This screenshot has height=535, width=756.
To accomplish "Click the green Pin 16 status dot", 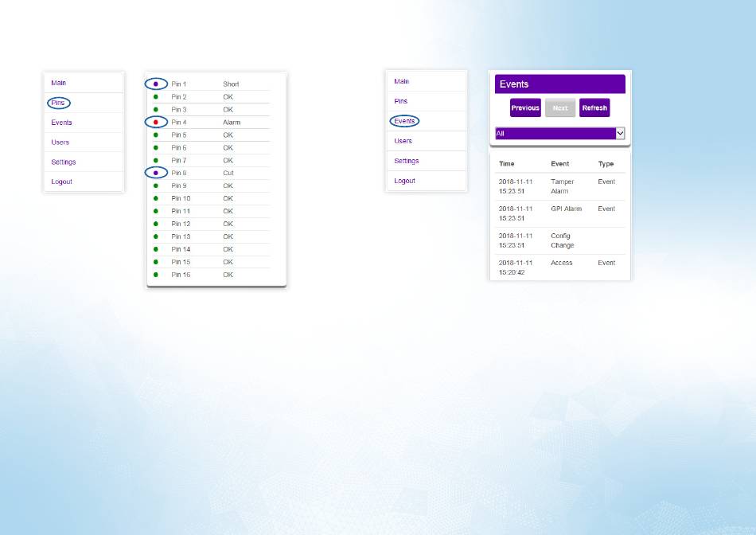I will [x=156, y=275].
